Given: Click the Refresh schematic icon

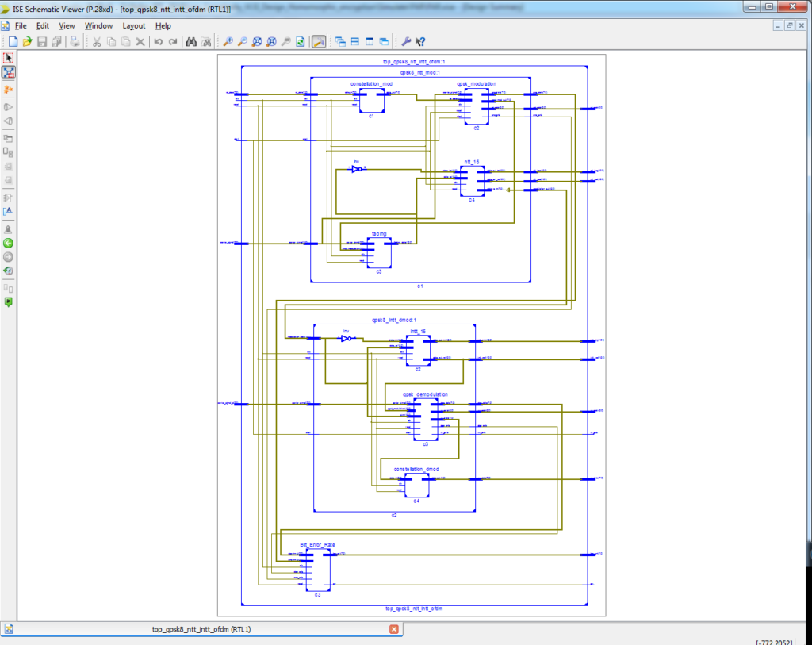Looking at the screenshot, I should [x=299, y=41].
